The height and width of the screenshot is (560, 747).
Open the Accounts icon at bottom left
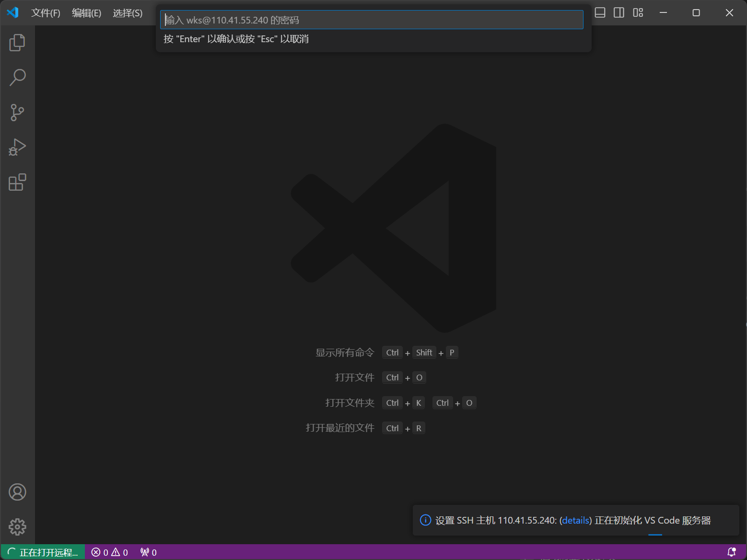coord(17,491)
